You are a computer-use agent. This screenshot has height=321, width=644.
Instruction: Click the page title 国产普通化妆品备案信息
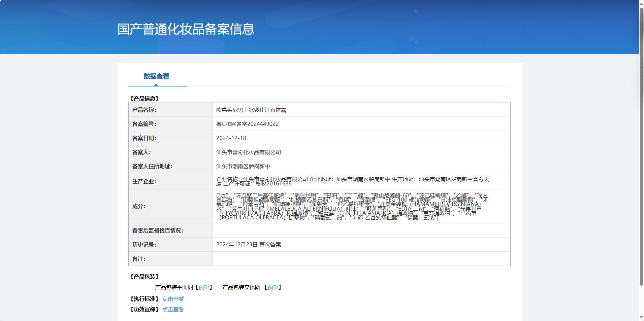(186, 29)
